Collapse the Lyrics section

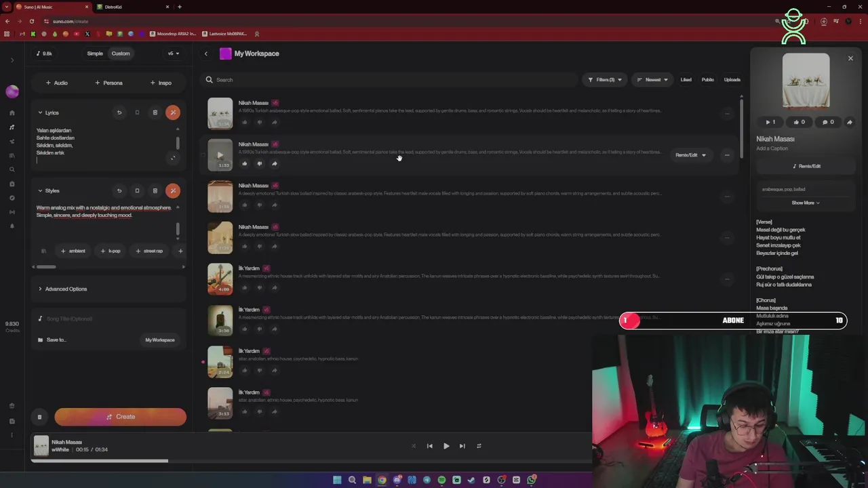click(40, 113)
